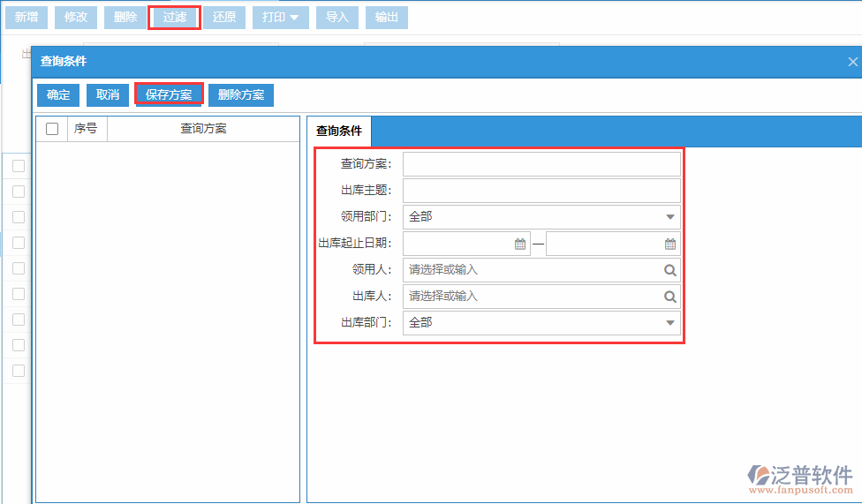Click the 领用人 input field
The width and height of the screenshot is (862, 504).
pos(541,270)
